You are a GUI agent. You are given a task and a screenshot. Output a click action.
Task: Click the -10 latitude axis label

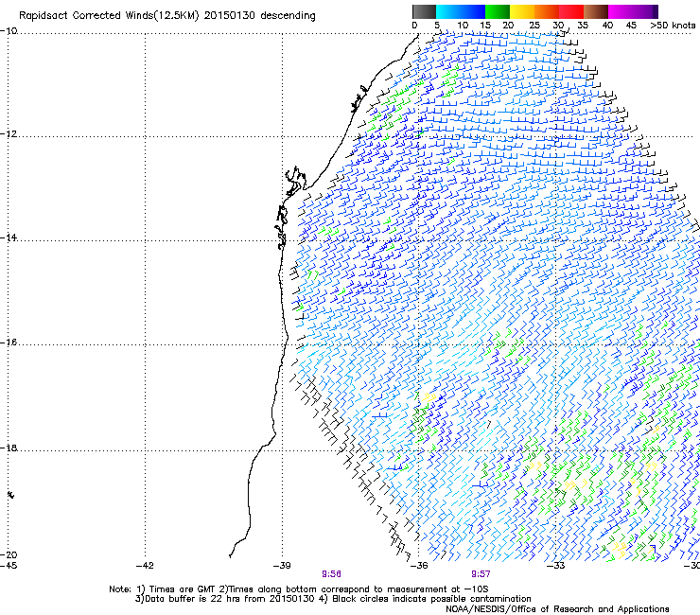click(x=9, y=31)
